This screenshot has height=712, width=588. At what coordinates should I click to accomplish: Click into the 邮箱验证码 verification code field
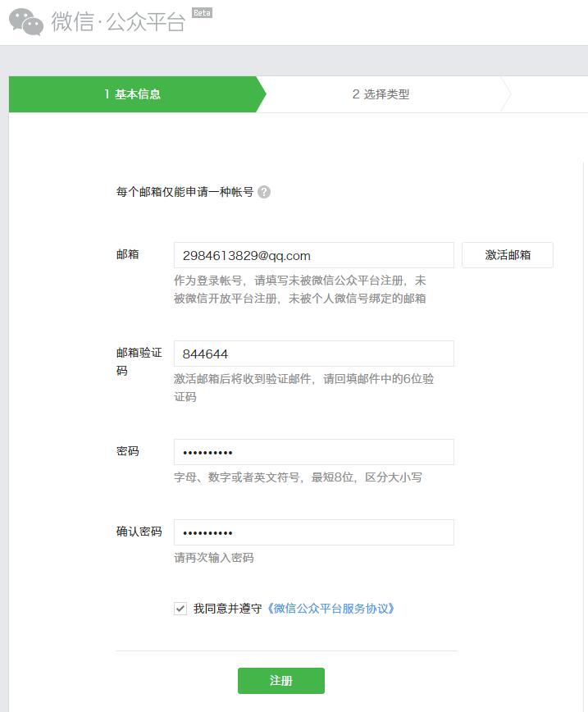(x=313, y=354)
